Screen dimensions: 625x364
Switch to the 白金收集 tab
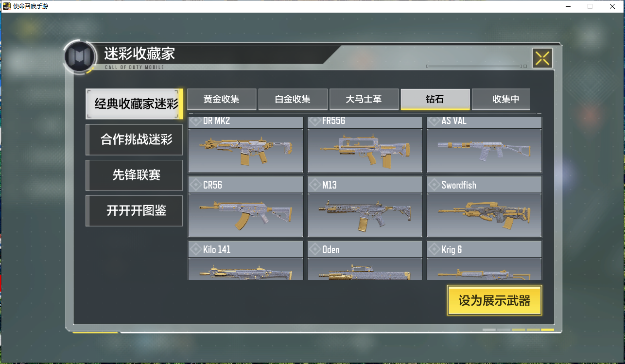point(293,99)
